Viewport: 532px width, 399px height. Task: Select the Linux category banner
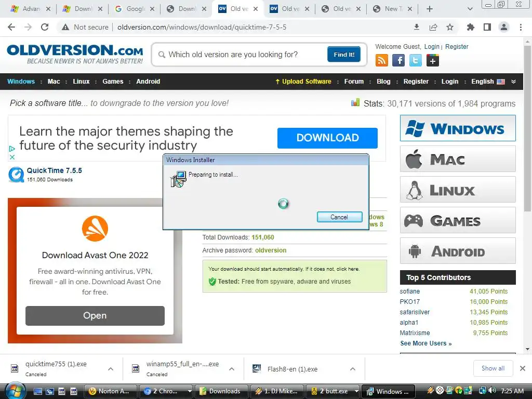click(x=458, y=189)
